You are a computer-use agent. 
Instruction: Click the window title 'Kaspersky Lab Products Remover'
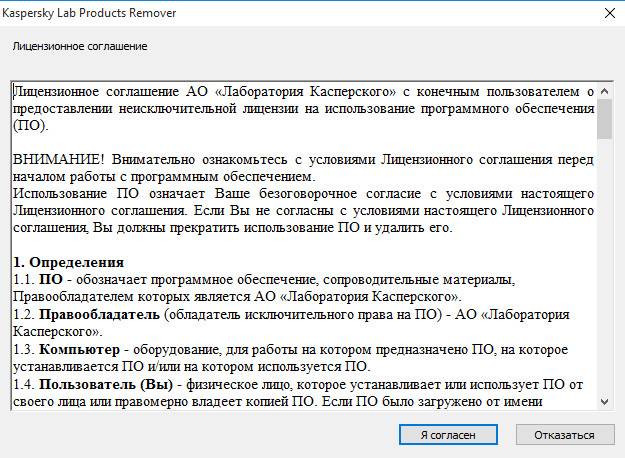pyautogui.click(x=89, y=13)
